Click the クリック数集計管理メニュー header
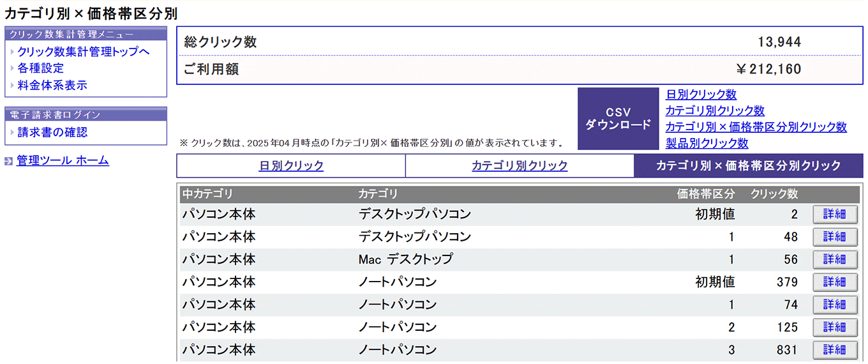Screen dimensions: 868x364 (x=86, y=34)
